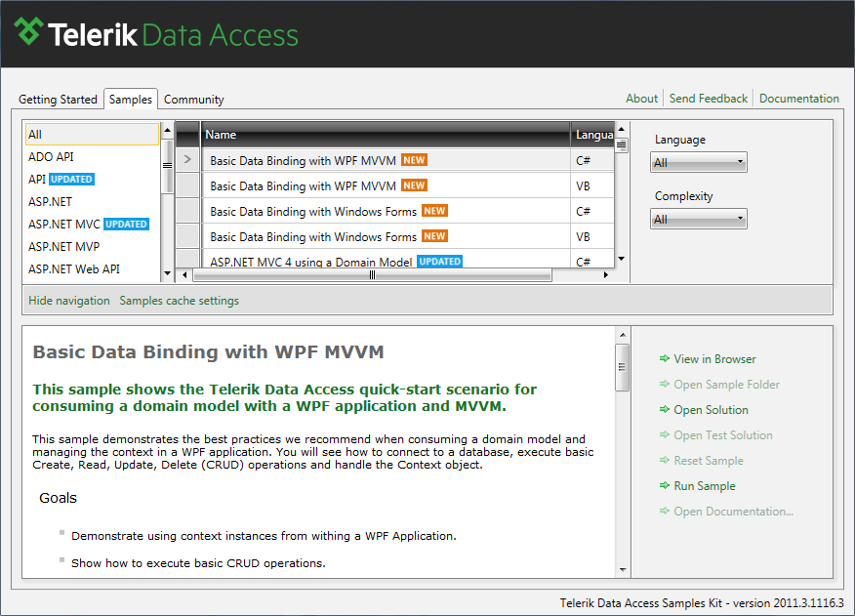The height and width of the screenshot is (616, 855).
Task: Click Run Sample
Action: 705,485
